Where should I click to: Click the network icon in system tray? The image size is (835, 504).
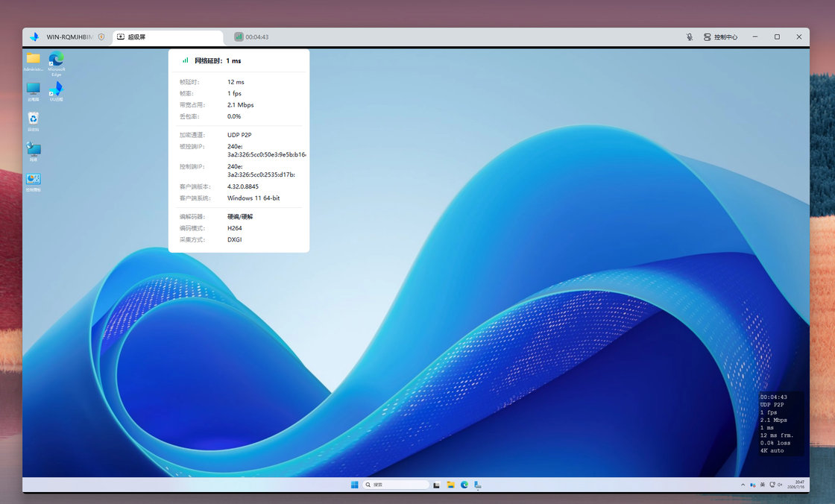pos(772,485)
